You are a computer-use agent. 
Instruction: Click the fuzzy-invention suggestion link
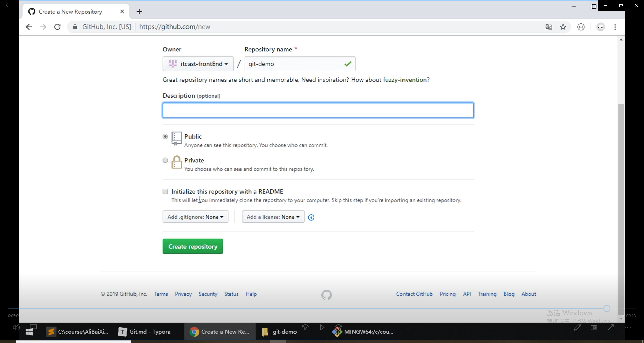tap(405, 80)
